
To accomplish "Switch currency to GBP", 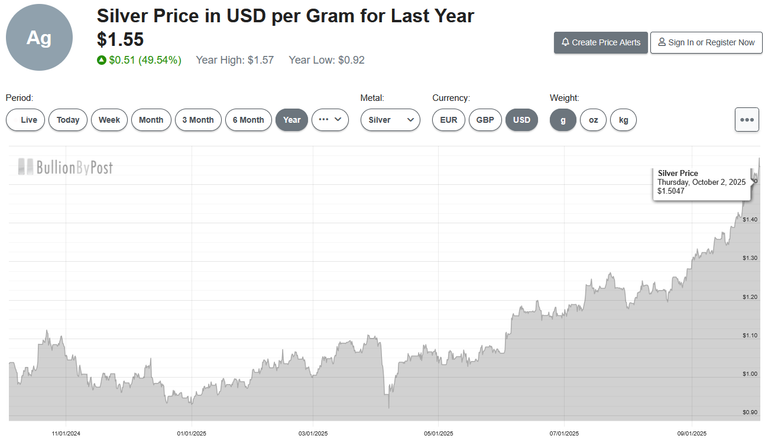I will click(x=485, y=120).
